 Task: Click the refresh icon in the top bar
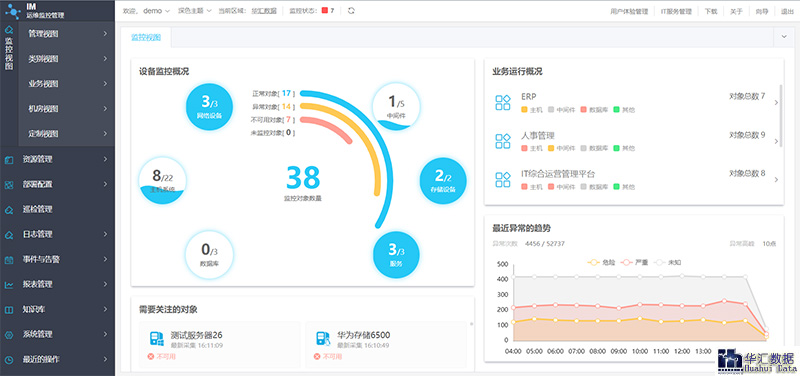(351, 11)
